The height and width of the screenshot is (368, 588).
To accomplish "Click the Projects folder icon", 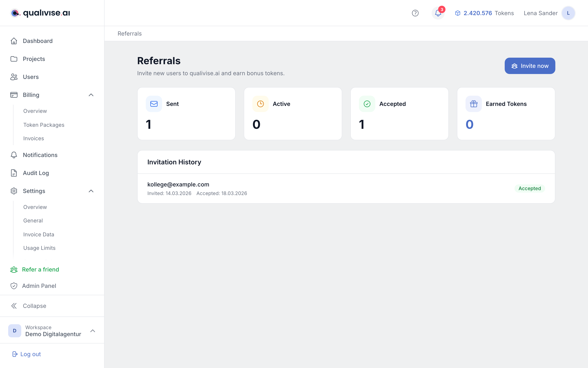I will (x=14, y=59).
